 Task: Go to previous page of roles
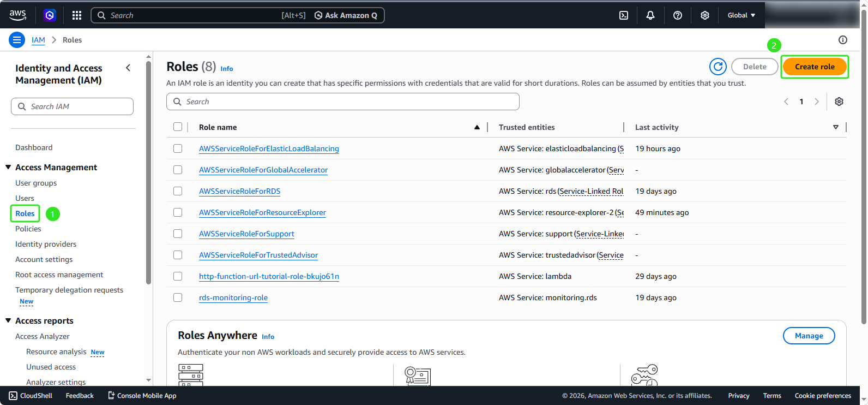(x=786, y=102)
